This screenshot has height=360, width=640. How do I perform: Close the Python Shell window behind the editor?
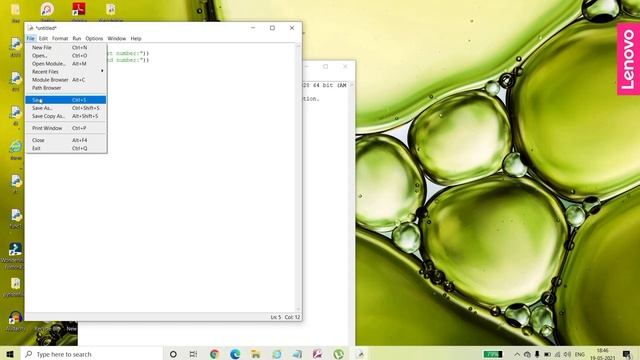(x=345, y=66)
